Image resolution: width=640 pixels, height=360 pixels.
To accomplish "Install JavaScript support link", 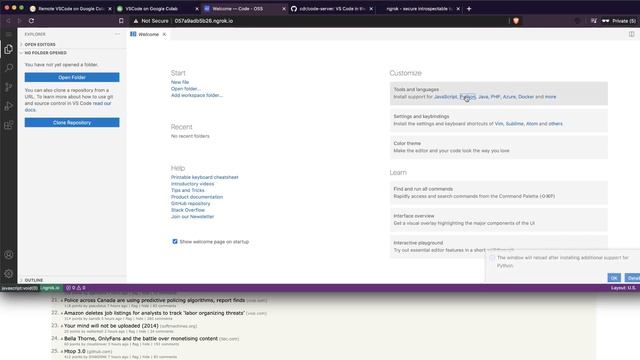I will (445, 97).
